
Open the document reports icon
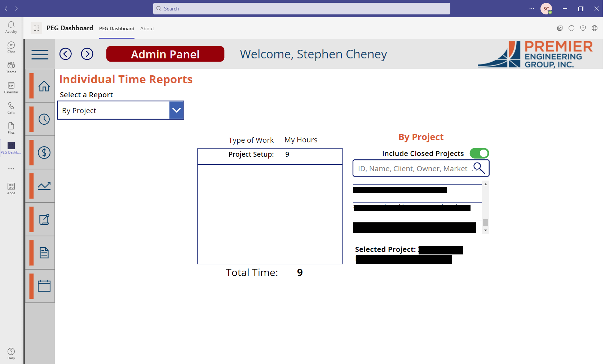tap(44, 252)
